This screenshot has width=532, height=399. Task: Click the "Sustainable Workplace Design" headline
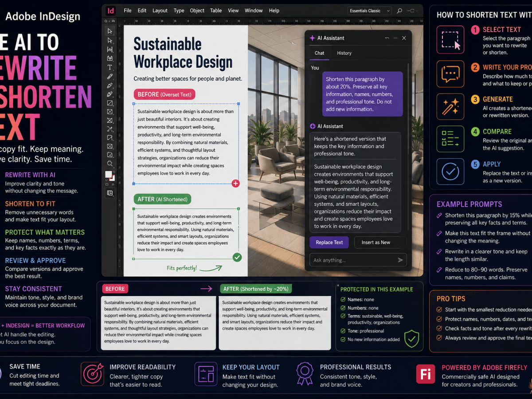[x=183, y=53]
